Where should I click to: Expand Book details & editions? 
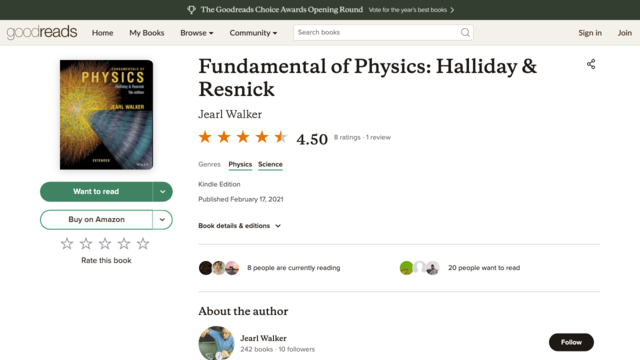click(240, 226)
